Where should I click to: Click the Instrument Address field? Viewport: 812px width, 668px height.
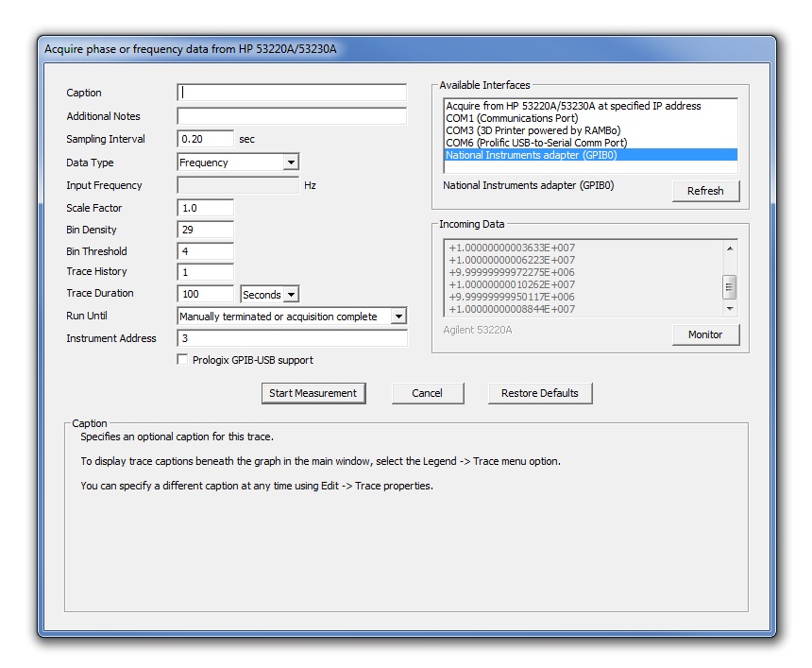pos(292,338)
